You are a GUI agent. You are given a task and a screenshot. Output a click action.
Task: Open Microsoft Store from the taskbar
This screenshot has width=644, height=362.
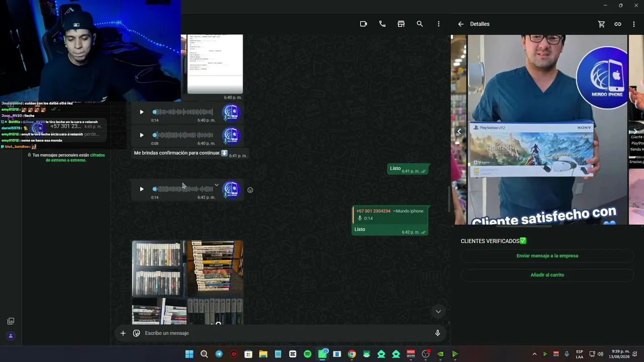coord(248,354)
